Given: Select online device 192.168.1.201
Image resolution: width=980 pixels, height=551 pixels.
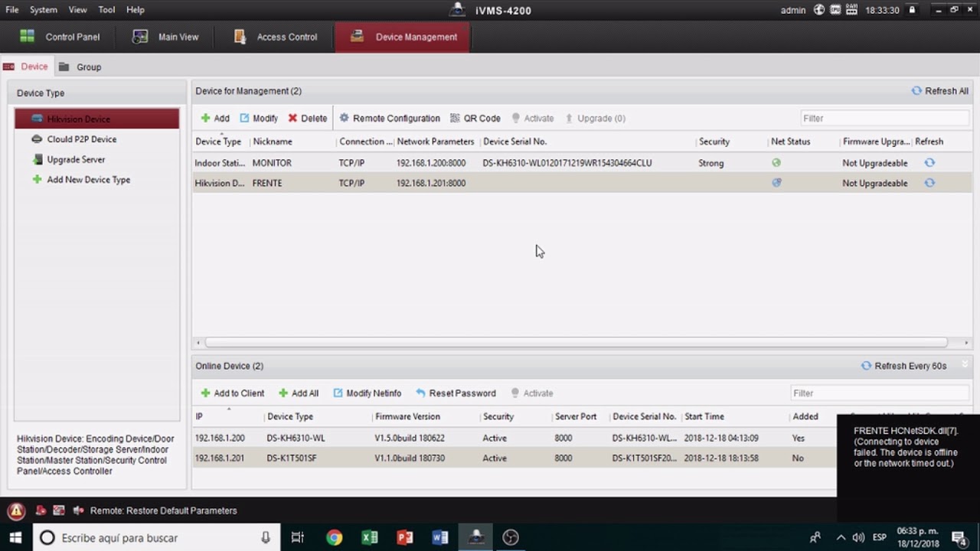Looking at the screenshot, I should tap(220, 458).
